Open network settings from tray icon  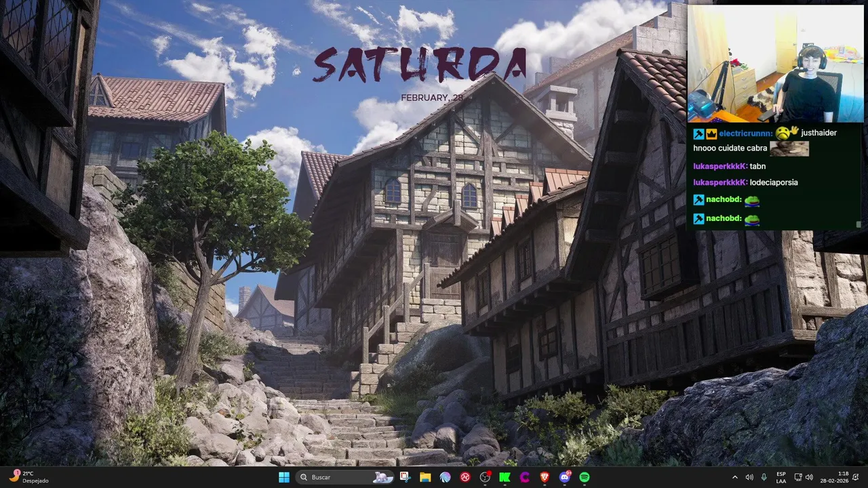(798, 477)
